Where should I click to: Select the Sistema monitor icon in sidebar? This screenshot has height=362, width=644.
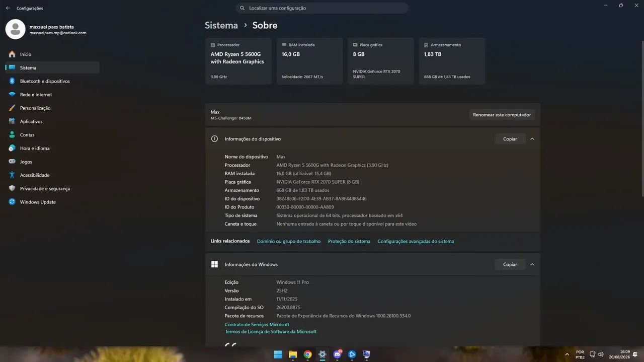pos(12,67)
